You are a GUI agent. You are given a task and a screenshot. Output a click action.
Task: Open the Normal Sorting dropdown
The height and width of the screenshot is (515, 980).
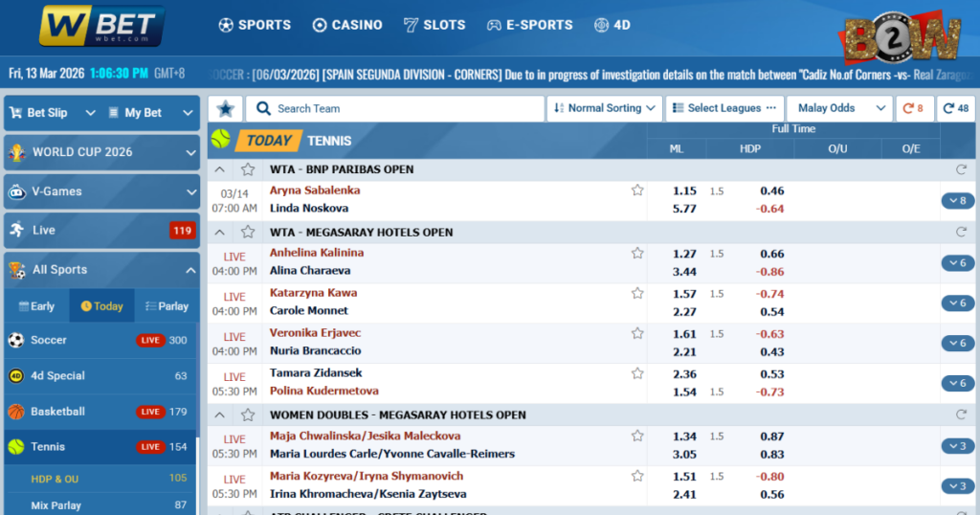[x=605, y=109]
